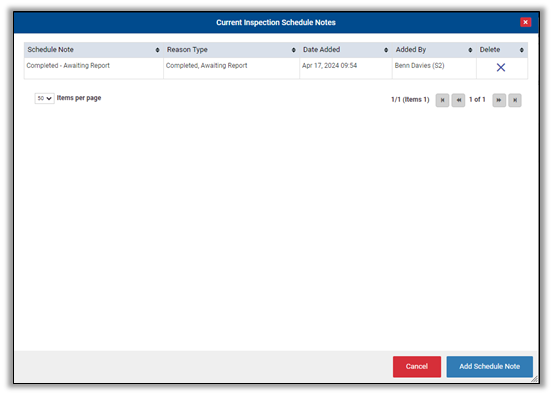
Task: Go to first page of notes
Action: [442, 100]
